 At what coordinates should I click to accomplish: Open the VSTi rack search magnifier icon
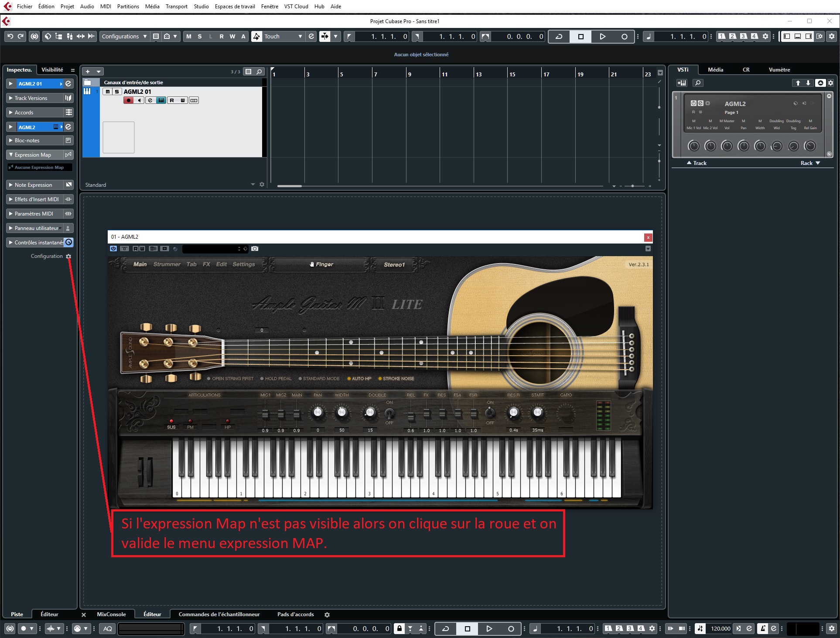(x=698, y=83)
